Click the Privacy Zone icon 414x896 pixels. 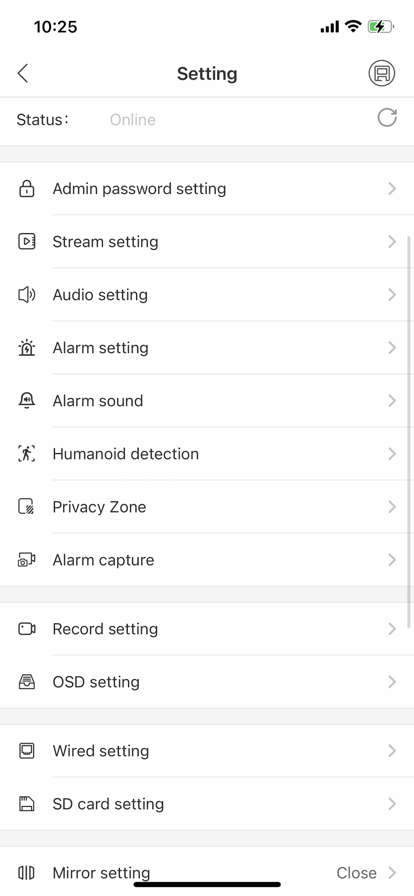(x=26, y=507)
